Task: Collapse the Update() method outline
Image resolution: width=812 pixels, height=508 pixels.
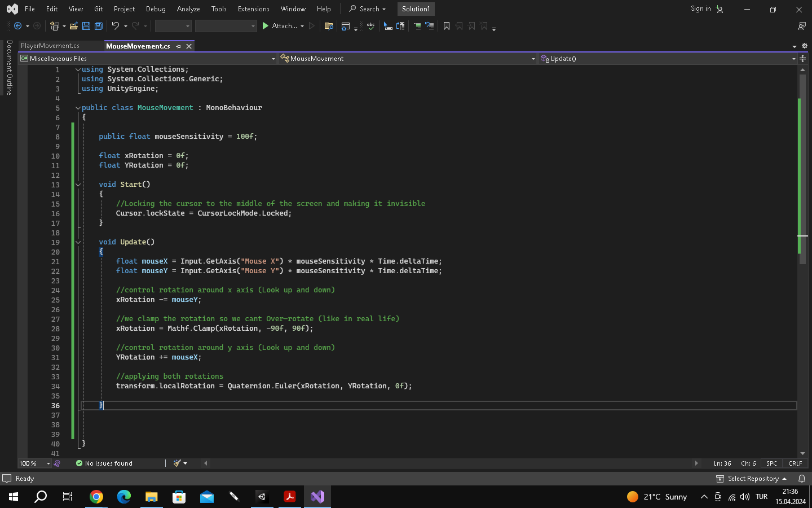Action: pos(78,242)
